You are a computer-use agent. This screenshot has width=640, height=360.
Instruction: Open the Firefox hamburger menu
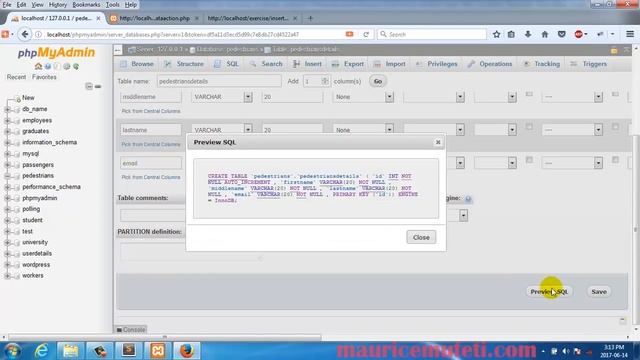[x=630, y=34]
